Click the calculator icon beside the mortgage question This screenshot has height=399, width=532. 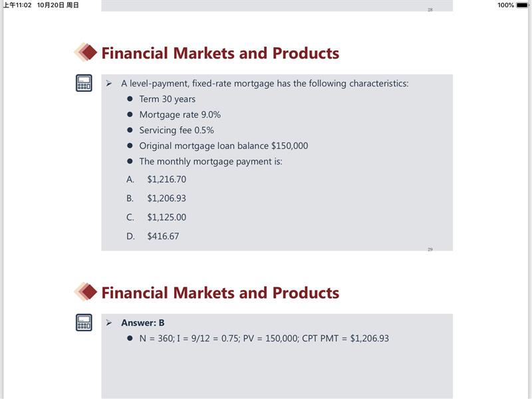click(x=84, y=83)
